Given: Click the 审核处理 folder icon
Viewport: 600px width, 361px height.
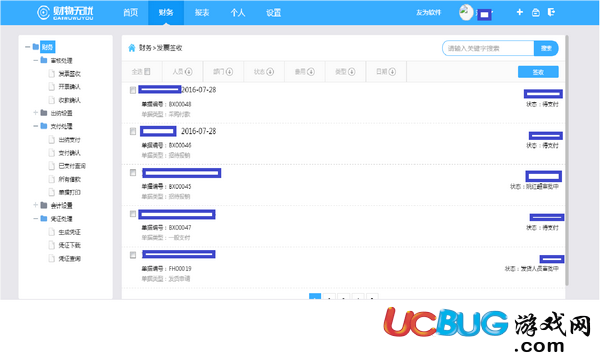Looking at the screenshot, I should click(x=44, y=60).
